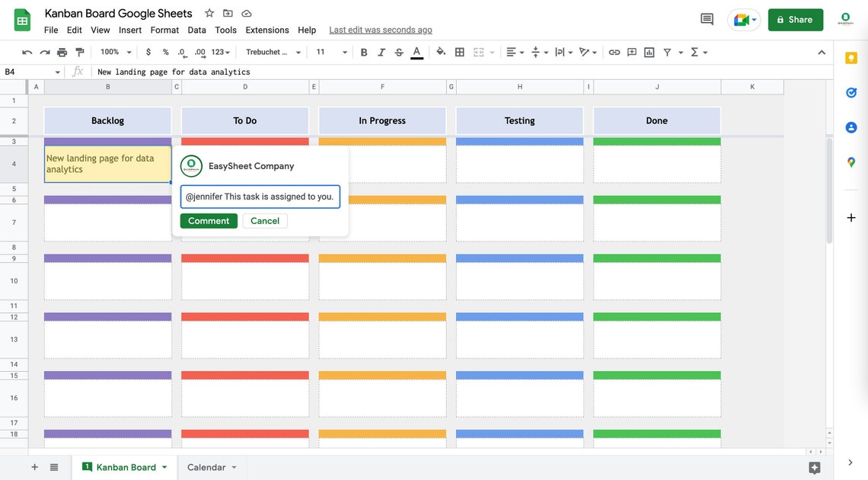
Task: Open the Trebuchet font dropdown
Action: coord(273,52)
